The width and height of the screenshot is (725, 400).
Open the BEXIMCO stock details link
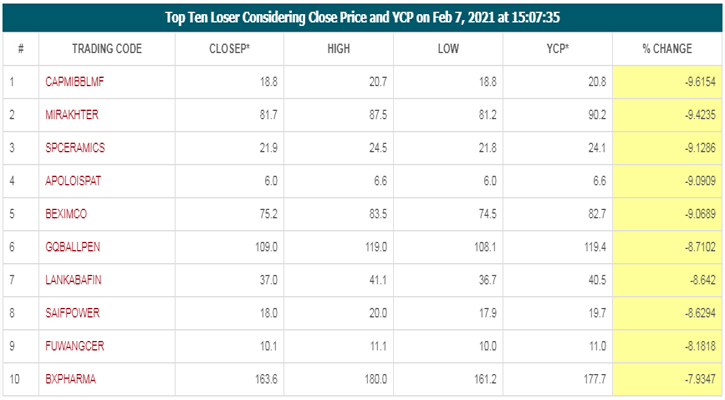coord(67,214)
